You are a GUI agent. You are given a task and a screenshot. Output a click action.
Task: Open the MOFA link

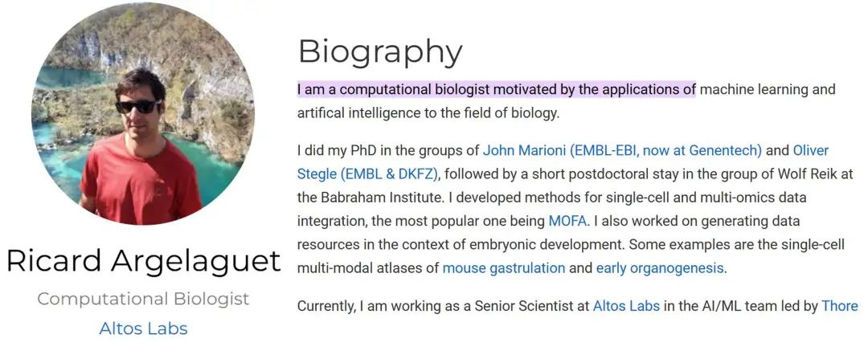coord(567,220)
